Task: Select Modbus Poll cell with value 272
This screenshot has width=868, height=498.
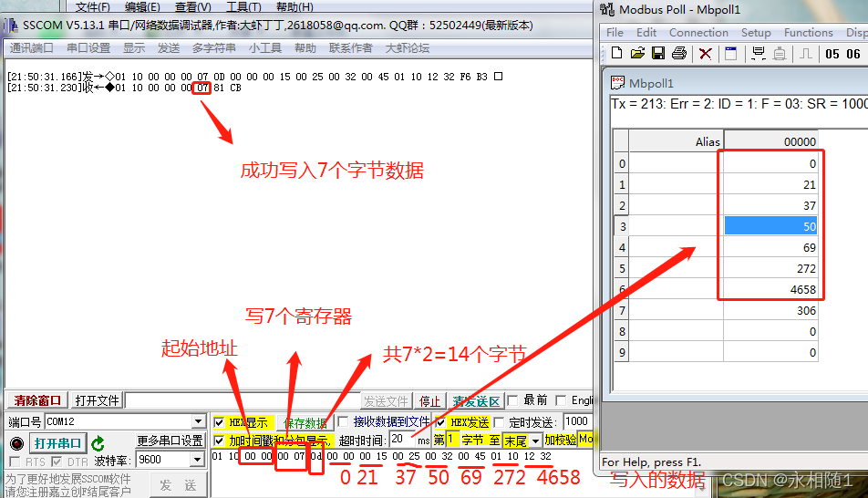Action: pos(770,268)
